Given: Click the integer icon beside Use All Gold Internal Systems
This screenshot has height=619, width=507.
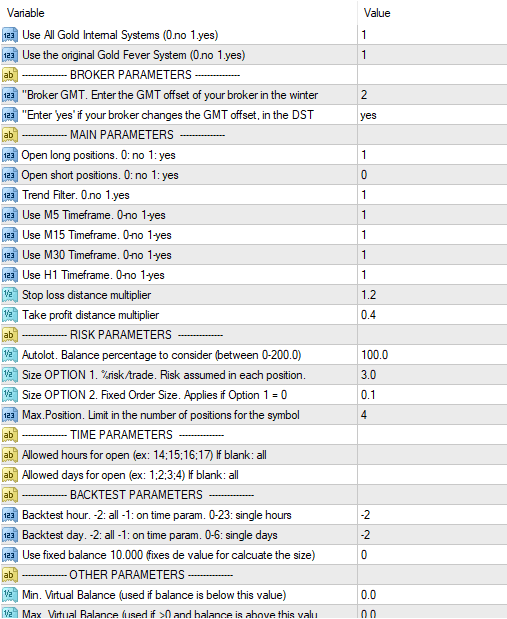Looking at the screenshot, I should pyautogui.click(x=9, y=35).
